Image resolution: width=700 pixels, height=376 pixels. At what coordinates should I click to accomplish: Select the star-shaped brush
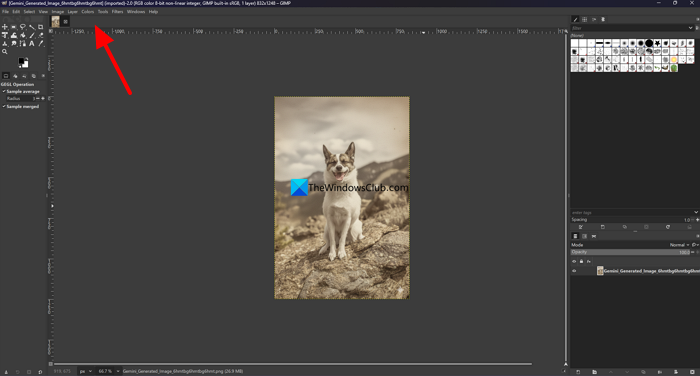657,43
